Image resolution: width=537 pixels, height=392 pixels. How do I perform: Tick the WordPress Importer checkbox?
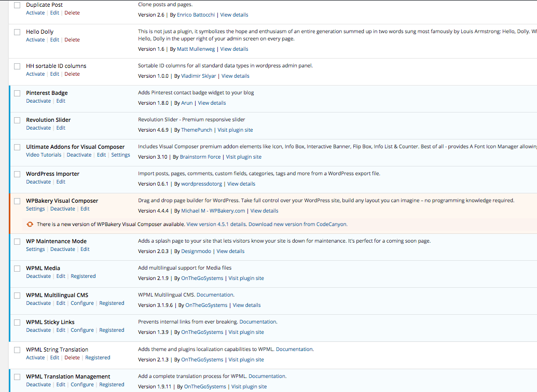17,174
